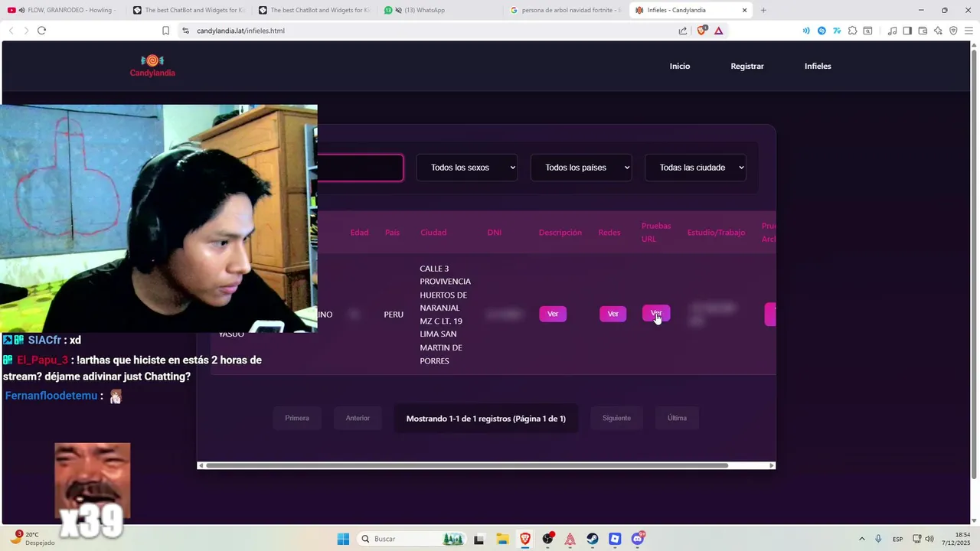Click the microphone tray icon

pyautogui.click(x=878, y=539)
